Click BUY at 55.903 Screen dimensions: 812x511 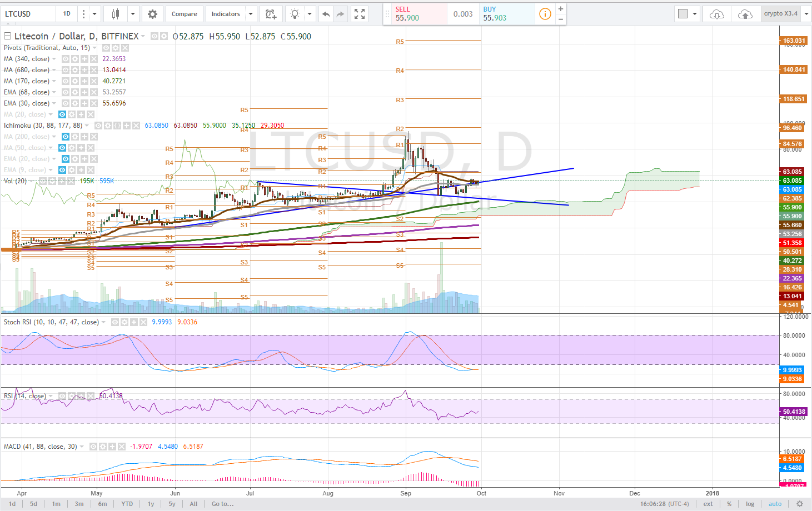pos(507,14)
